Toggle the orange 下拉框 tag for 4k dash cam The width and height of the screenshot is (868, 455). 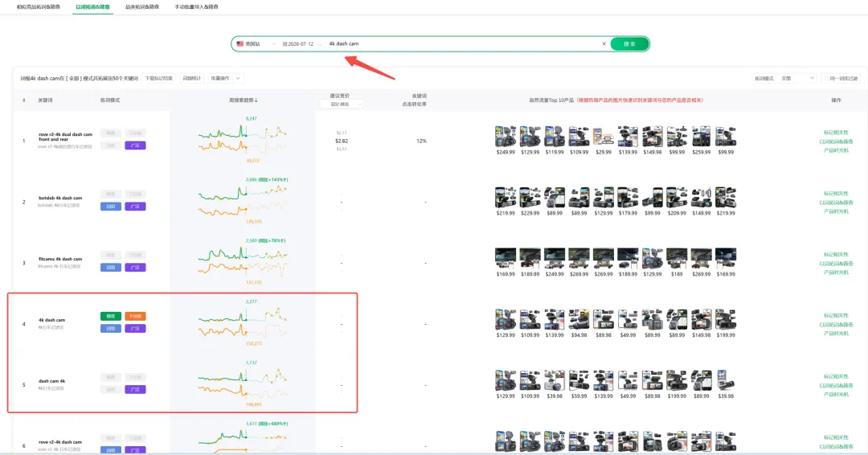135,316
